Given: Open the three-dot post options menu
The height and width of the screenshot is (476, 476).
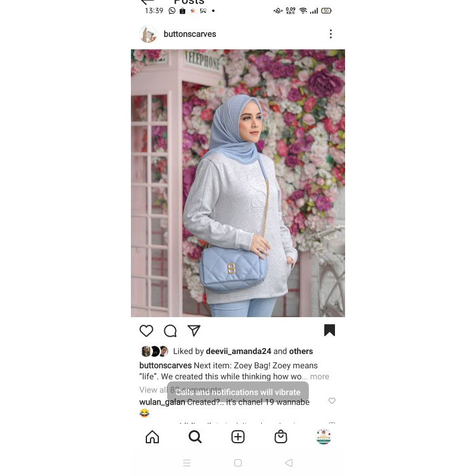Looking at the screenshot, I should 331,34.
